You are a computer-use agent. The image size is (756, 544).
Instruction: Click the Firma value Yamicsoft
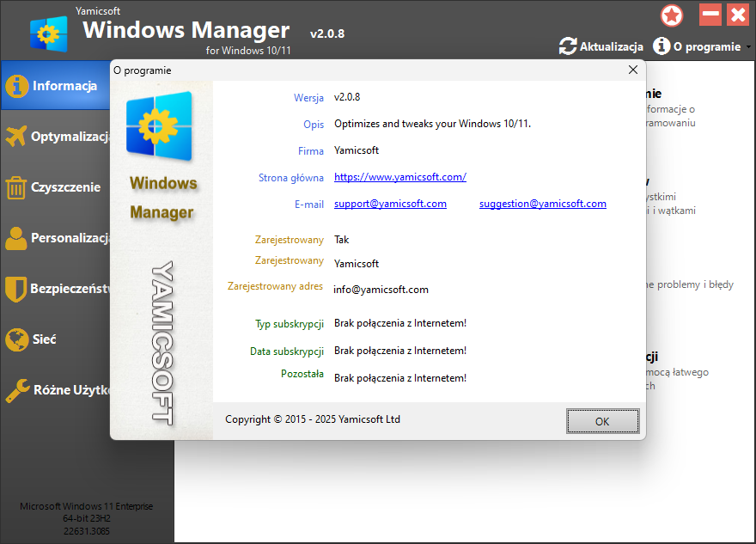click(x=357, y=150)
